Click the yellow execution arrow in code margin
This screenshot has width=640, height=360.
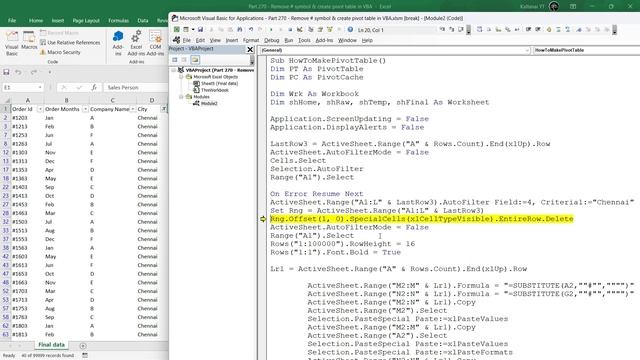(263, 219)
